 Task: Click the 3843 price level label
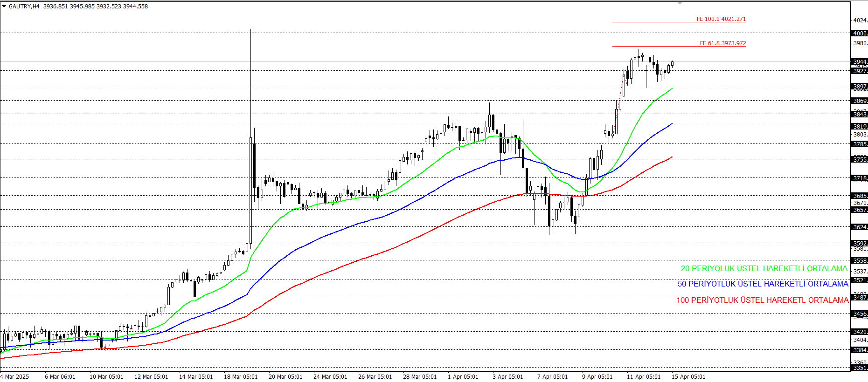[x=860, y=114]
